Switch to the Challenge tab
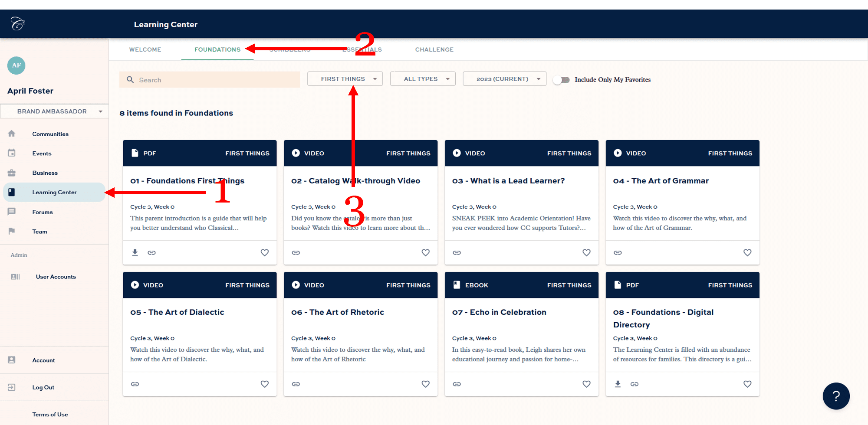The height and width of the screenshot is (425, 868). (434, 49)
